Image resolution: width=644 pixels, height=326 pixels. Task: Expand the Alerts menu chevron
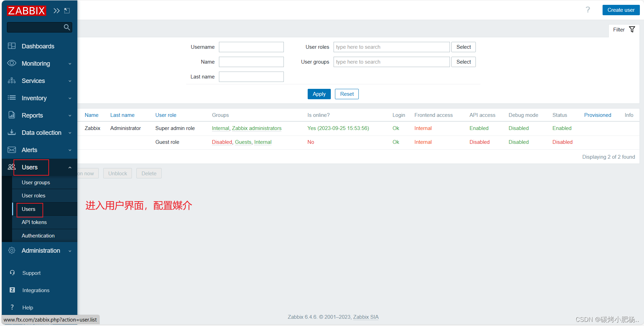70,150
